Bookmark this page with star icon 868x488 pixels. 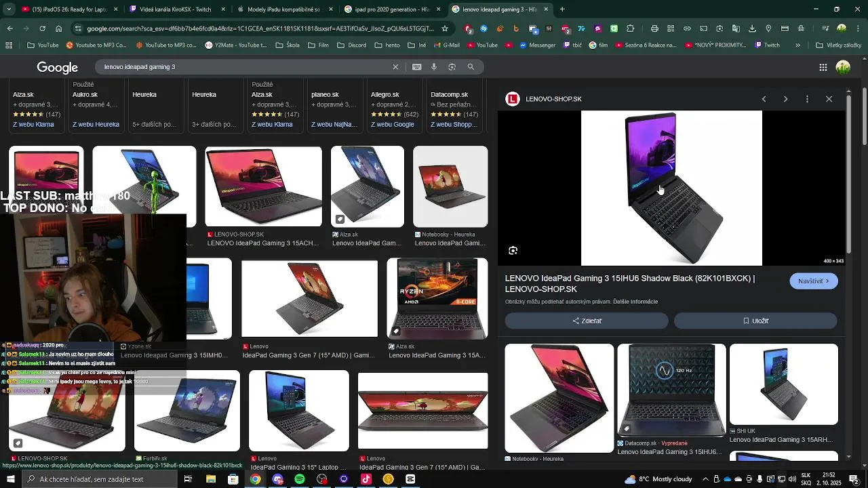click(445, 28)
